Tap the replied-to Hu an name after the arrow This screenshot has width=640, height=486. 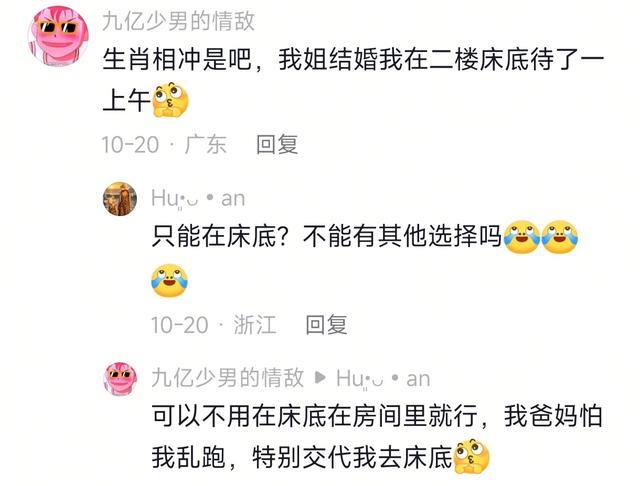click(383, 379)
